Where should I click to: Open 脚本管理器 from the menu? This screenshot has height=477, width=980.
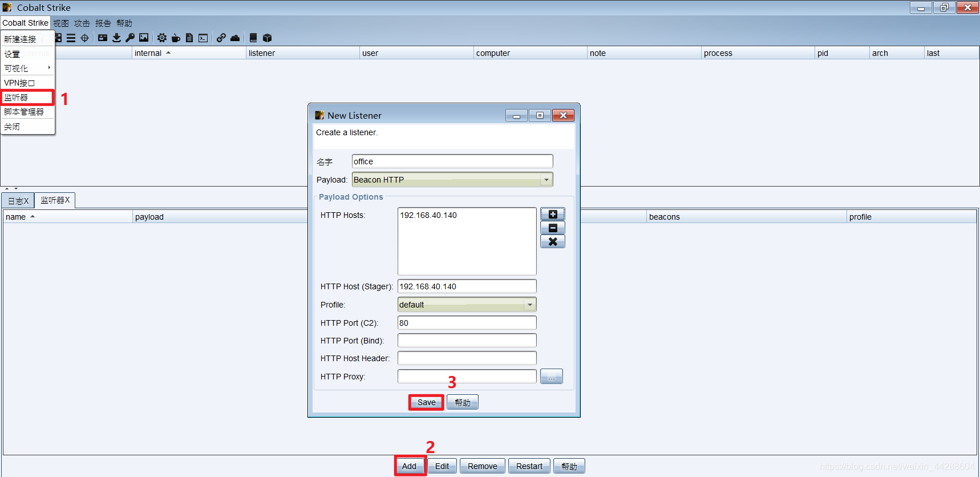(x=27, y=112)
